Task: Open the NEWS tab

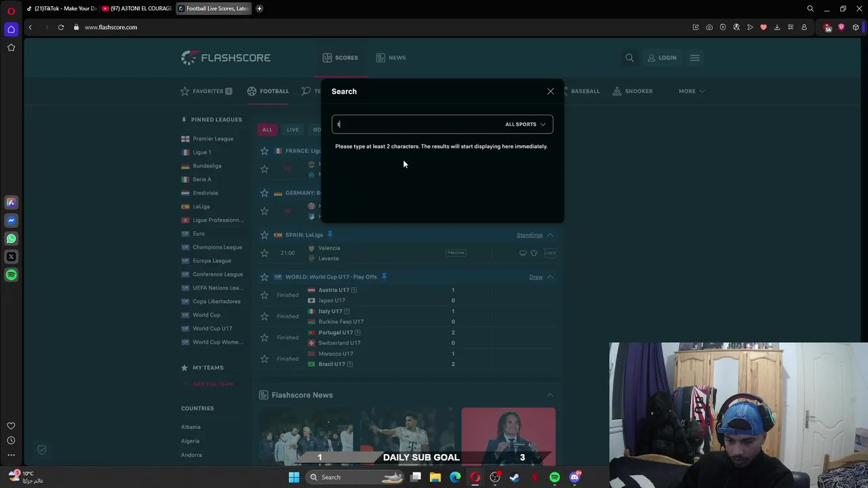Action: (x=391, y=58)
